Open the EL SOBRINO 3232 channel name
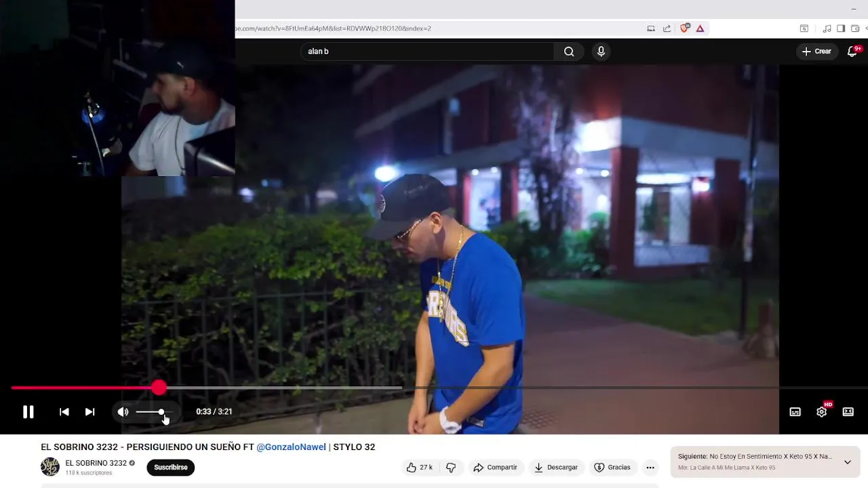 96,463
